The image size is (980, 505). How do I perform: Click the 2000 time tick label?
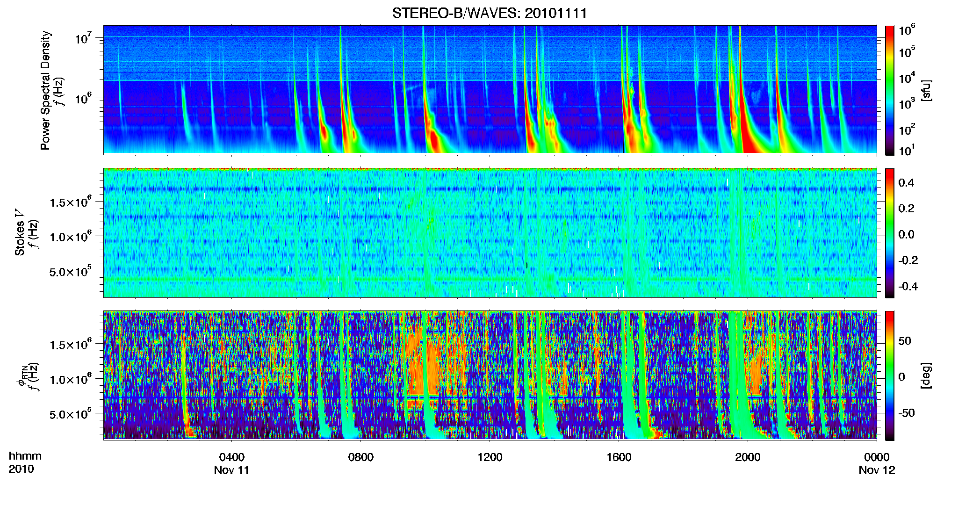click(748, 457)
